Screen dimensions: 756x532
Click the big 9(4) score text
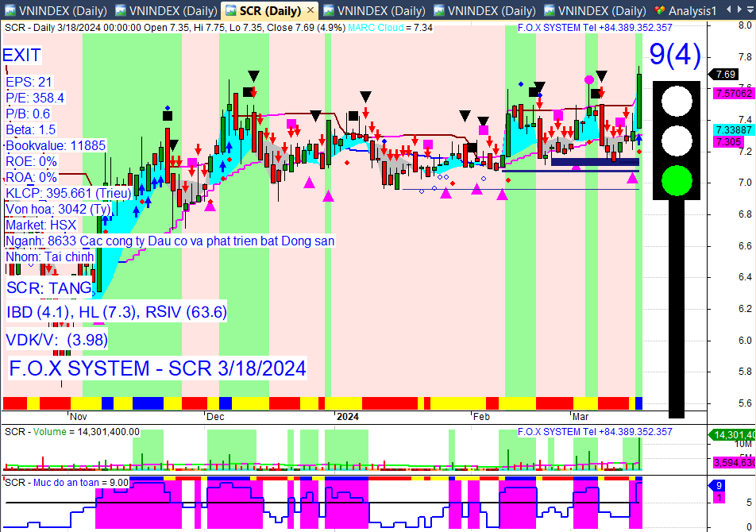point(675,54)
